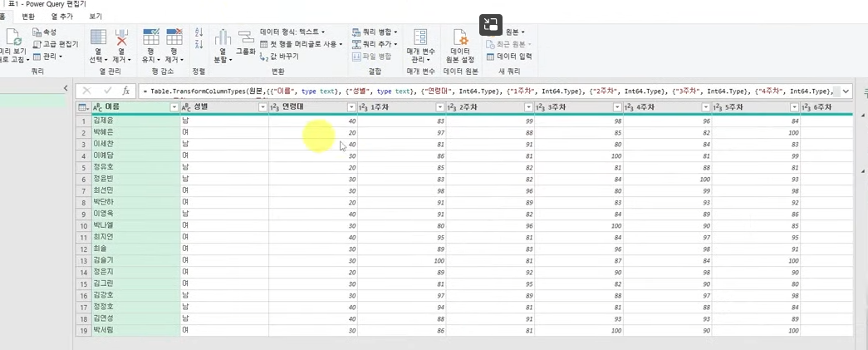This screenshot has height=350, width=868.
Task: Switch to the 열 추가 ribbon tab
Action: pyautogui.click(x=61, y=17)
